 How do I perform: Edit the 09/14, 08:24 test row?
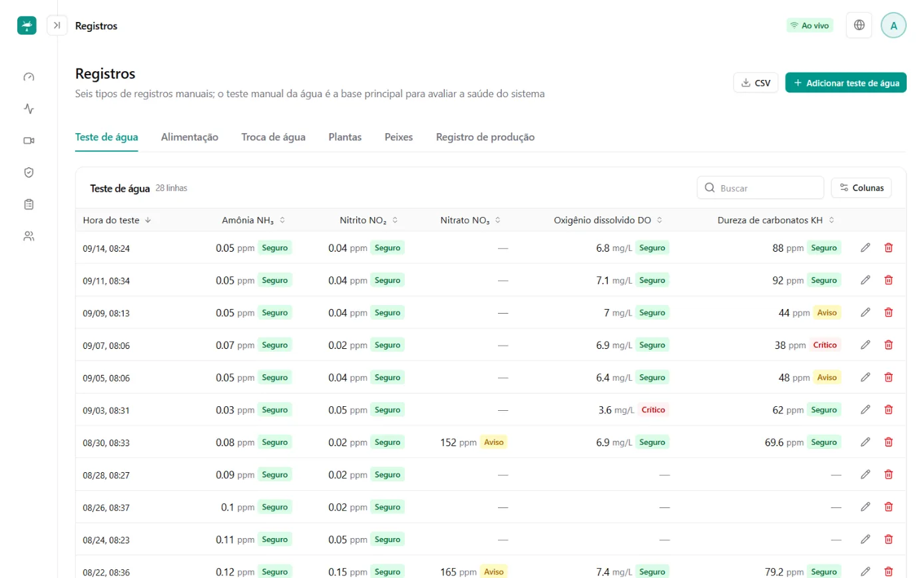(865, 248)
